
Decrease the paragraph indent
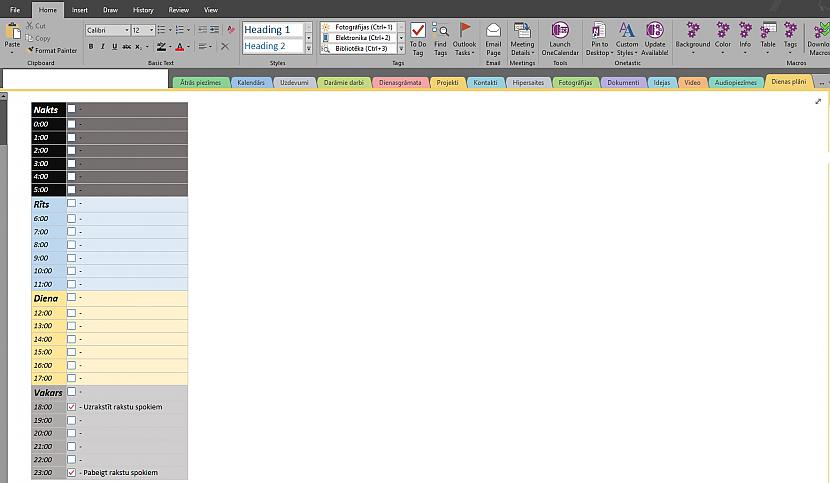pyautogui.click(x=202, y=30)
